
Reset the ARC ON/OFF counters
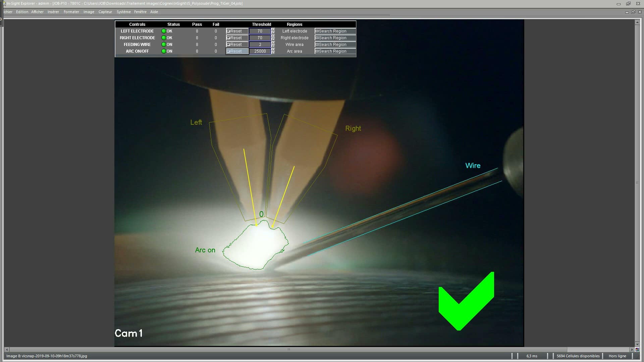pos(237,51)
